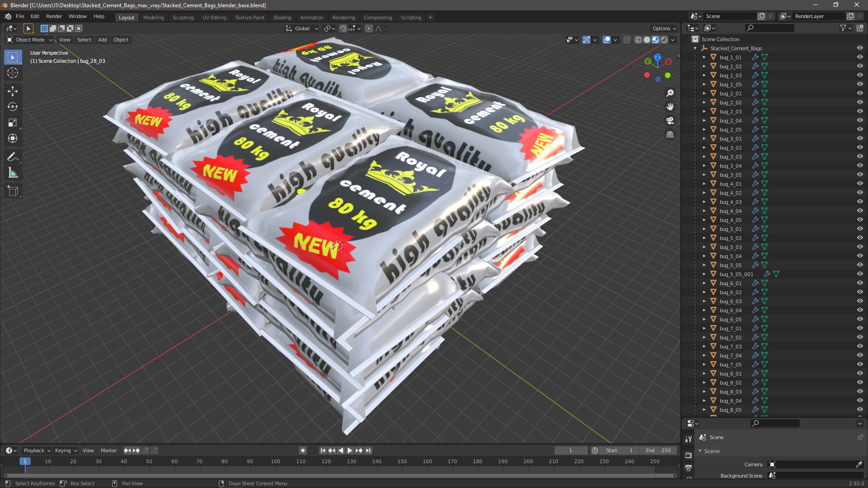
Task: Pick the Measure tool
Action: pyautogui.click(x=13, y=173)
